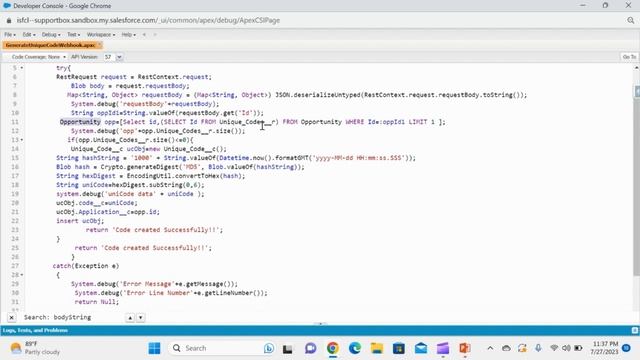Open the Help menu
The width and height of the screenshot is (640, 360).
click(x=129, y=35)
